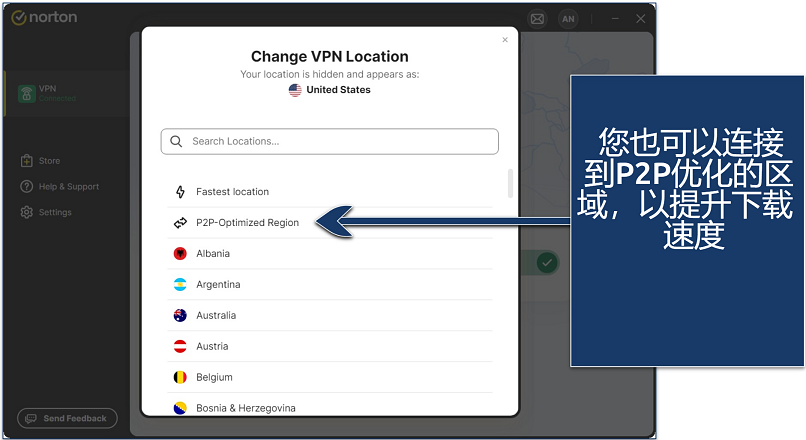Select the Fastest location lightning icon
Screen dimensions: 806x440
click(180, 192)
